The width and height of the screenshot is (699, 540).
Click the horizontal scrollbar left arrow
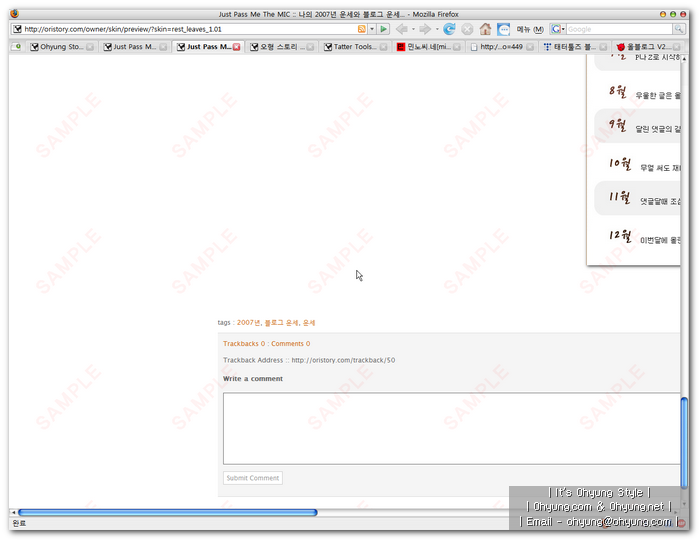[13, 512]
